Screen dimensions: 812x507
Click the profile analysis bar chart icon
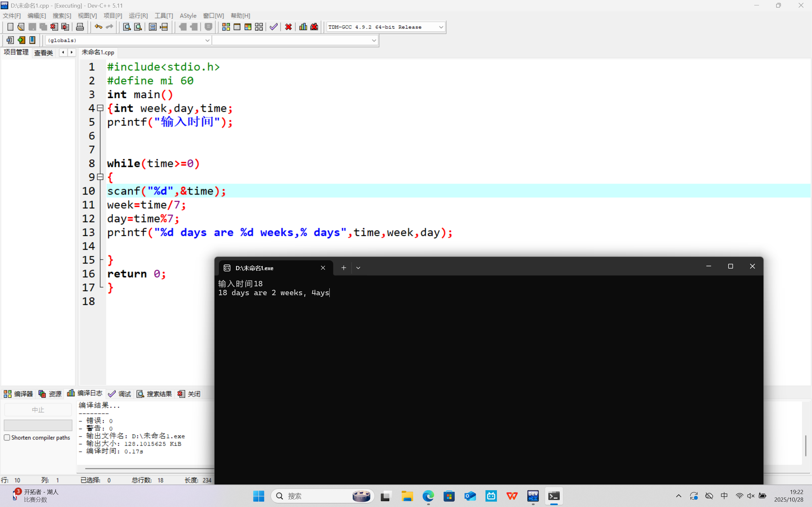303,27
